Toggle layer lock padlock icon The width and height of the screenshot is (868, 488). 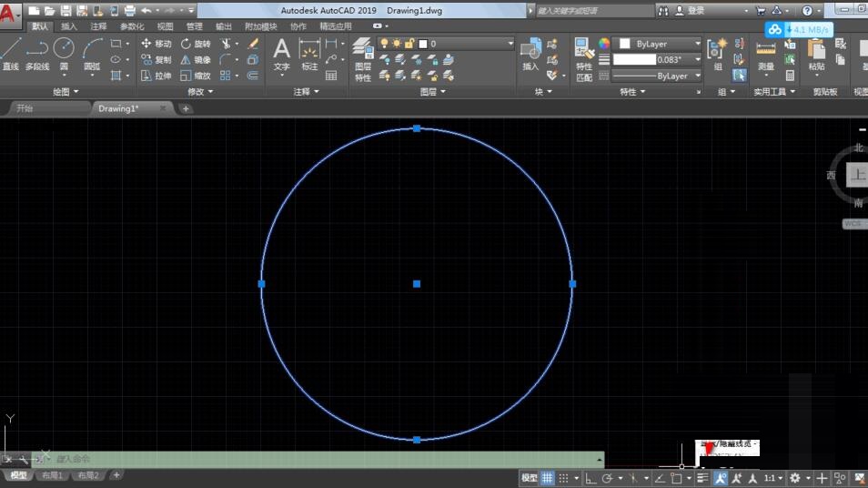[x=409, y=43]
